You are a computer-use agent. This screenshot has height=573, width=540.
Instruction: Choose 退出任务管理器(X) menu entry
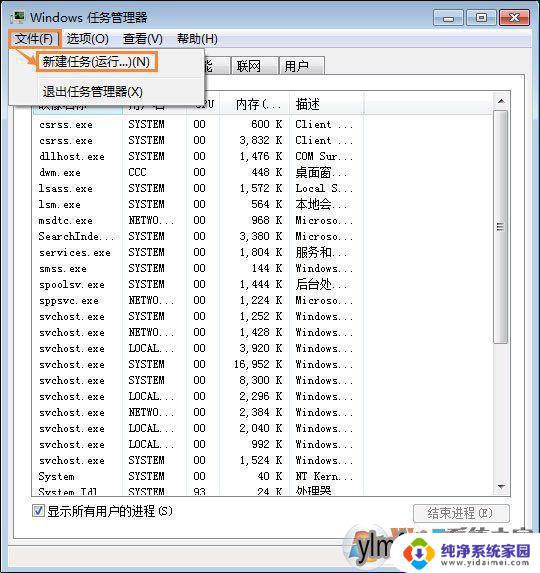[x=92, y=91]
